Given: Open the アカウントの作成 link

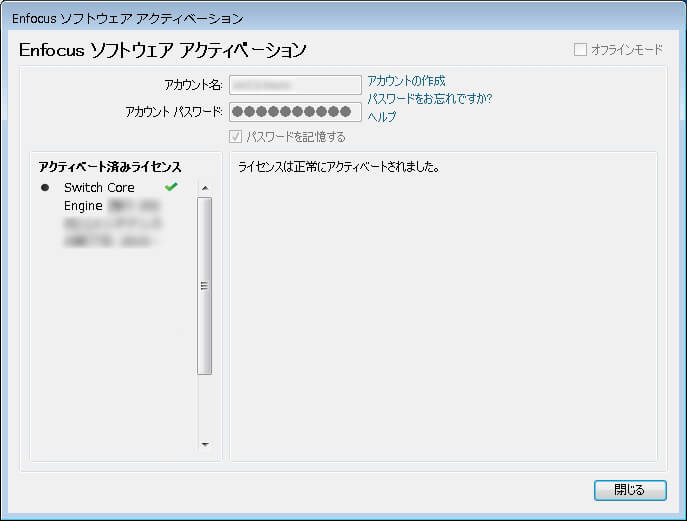Looking at the screenshot, I should click(406, 81).
